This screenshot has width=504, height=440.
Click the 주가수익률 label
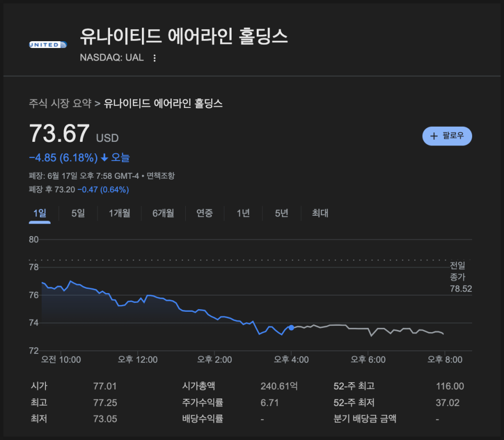(202, 402)
